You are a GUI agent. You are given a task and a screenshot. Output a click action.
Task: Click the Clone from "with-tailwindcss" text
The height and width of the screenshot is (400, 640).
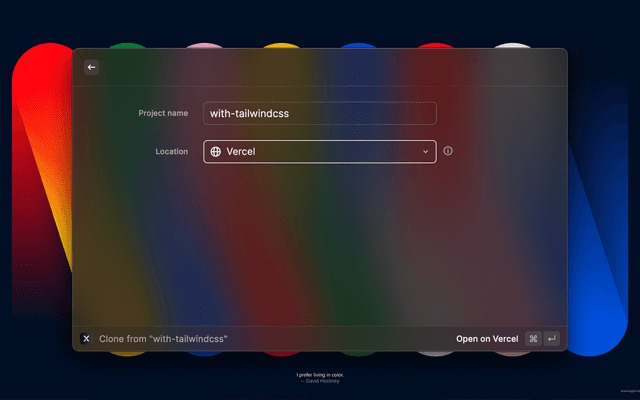(163, 339)
